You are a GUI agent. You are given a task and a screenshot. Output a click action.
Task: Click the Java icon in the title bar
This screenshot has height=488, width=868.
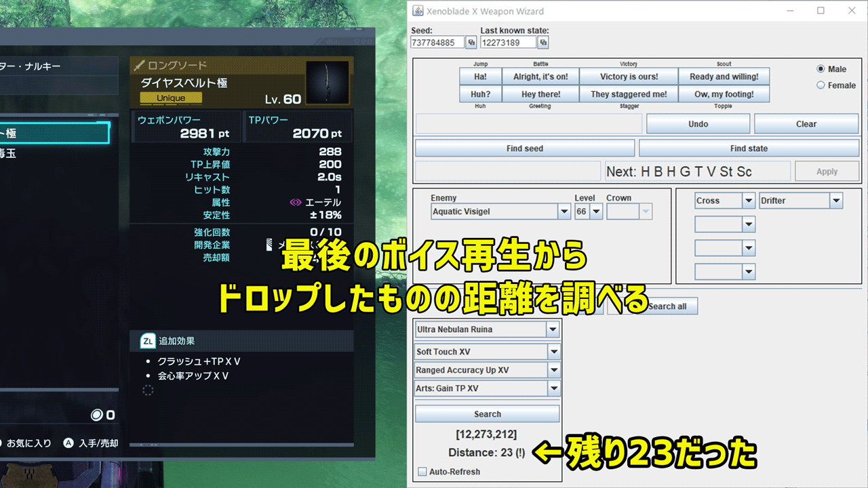pos(417,11)
